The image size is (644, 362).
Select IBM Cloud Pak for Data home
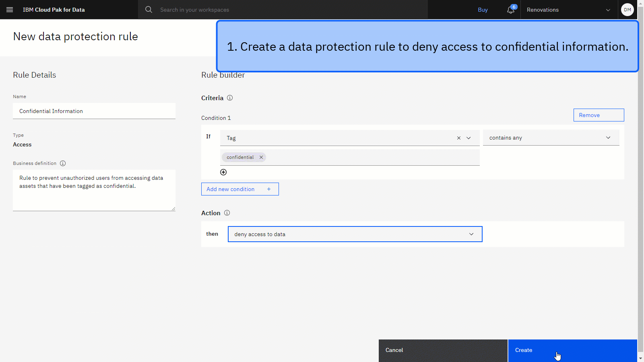(x=54, y=10)
